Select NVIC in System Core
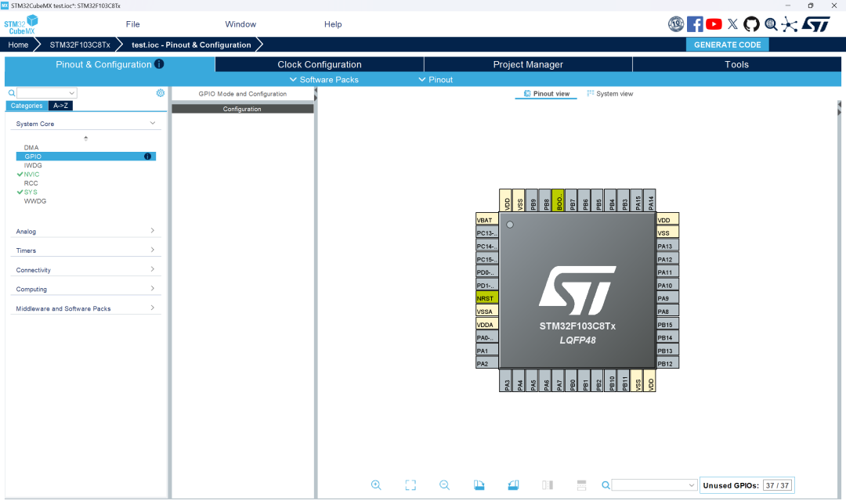The image size is (846, 504). (x=31, y=174)
